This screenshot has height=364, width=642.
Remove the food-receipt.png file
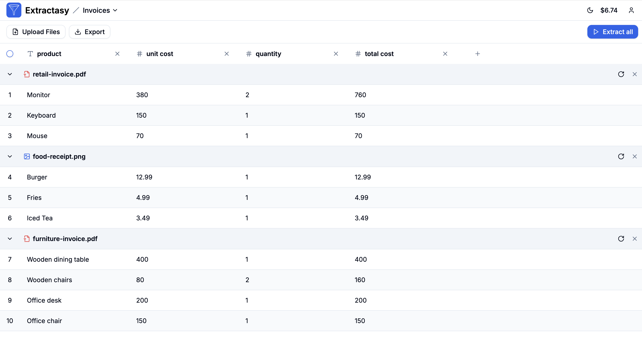click(635, 156)
